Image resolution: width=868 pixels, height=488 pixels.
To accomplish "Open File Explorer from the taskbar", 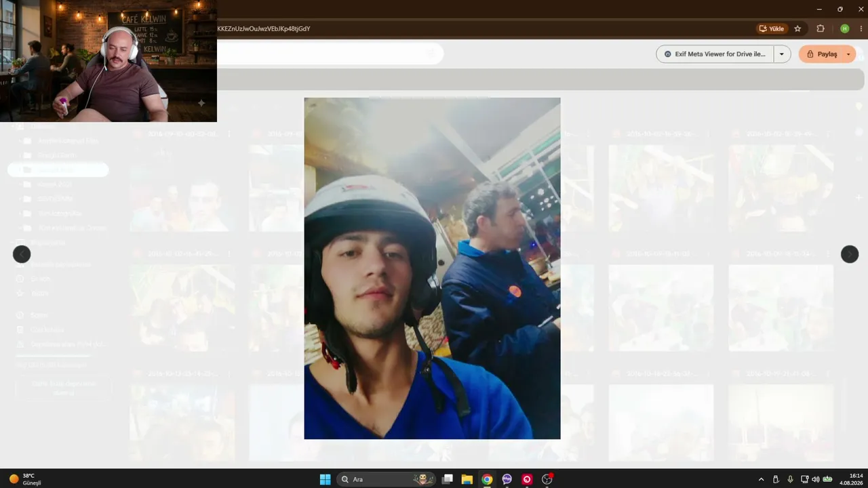I will point(467,479).
